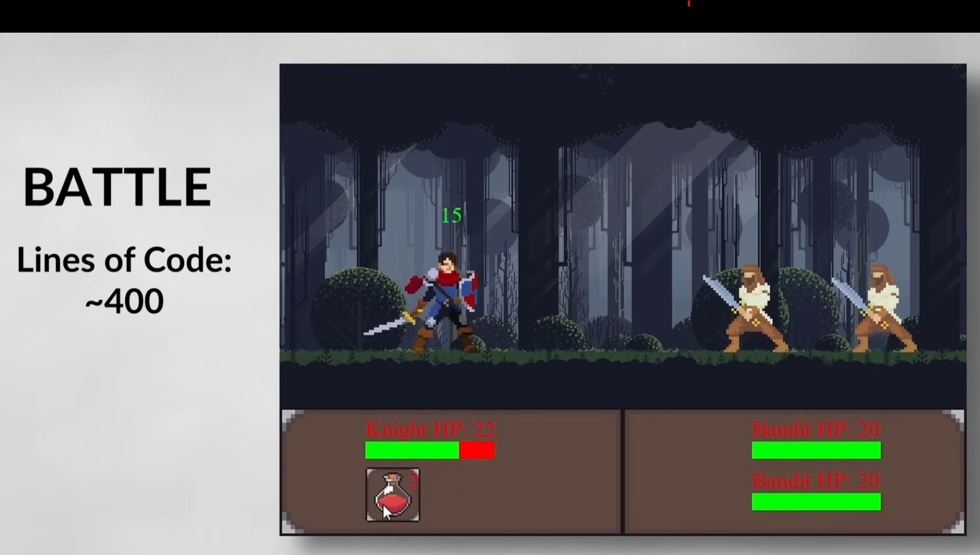Click the upper bandit's green health bar
980x555 pixels.
816,450
